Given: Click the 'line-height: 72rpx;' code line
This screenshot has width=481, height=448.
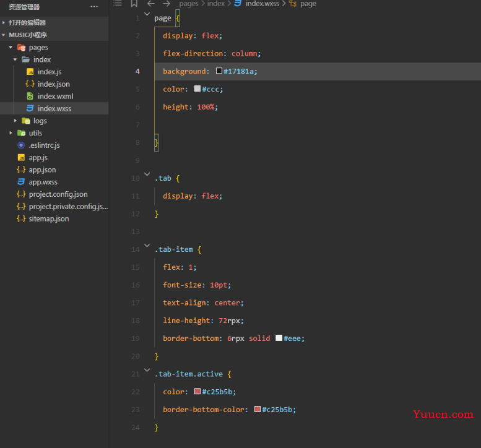Looking at the screenshot, I should coord(203,321).
